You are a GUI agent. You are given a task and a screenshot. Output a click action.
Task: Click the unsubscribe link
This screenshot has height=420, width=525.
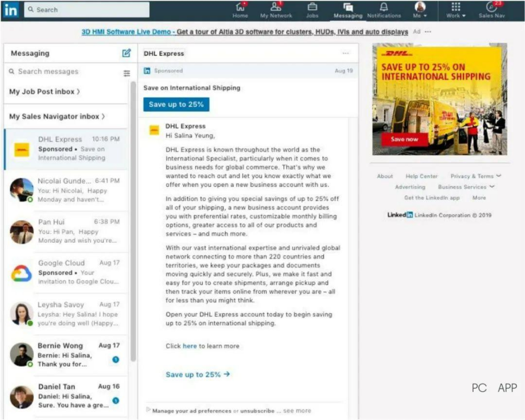point(257,411)
